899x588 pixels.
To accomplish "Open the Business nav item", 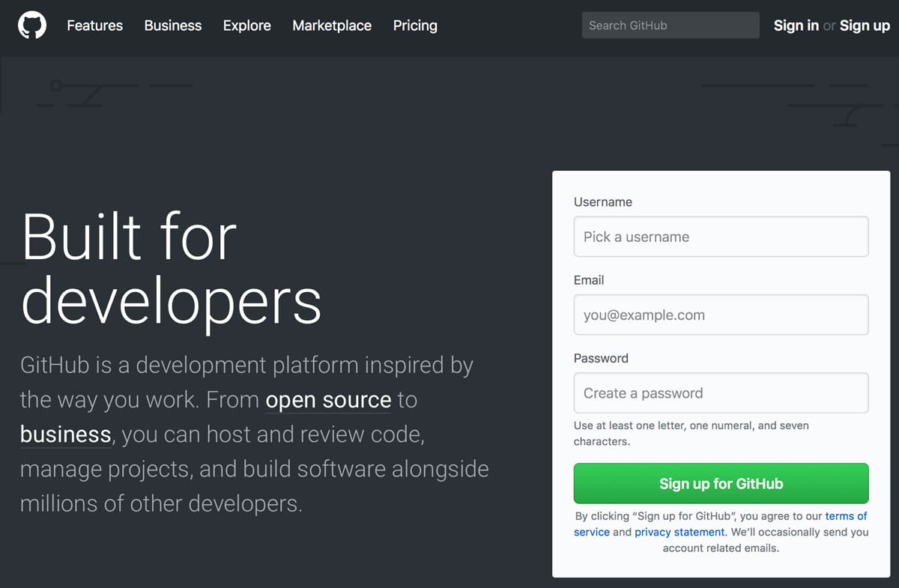I will point(173,25).
